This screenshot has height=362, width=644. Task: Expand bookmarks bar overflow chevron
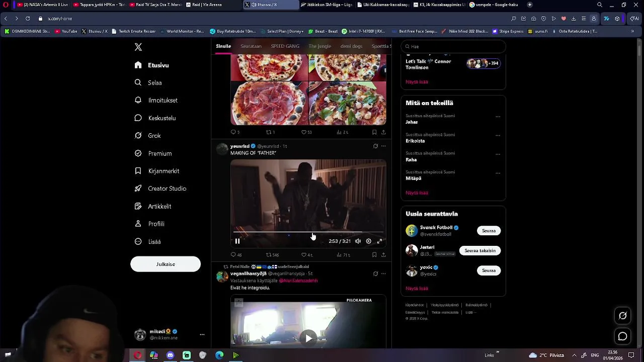click(x=632, y=31)
